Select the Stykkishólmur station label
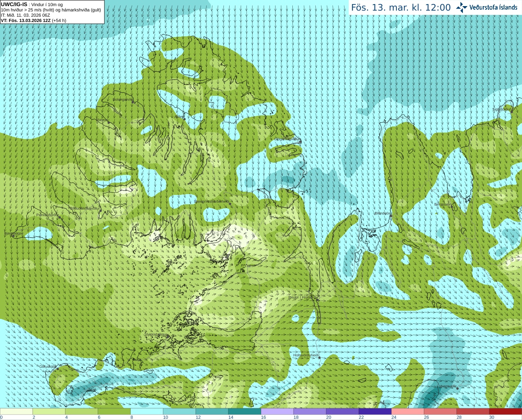The height and width of the screenshot is (420, 522). [156, 334]
